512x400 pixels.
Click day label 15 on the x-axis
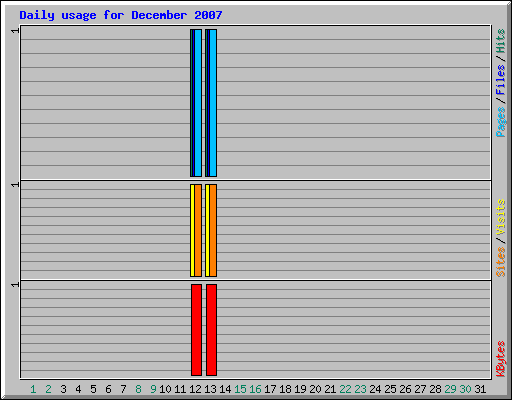pyautogui.click(x=240, y=389)
